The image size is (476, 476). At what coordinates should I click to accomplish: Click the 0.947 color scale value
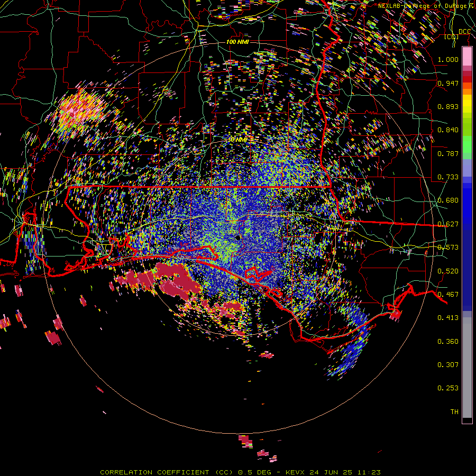click(x=448, y=83)
